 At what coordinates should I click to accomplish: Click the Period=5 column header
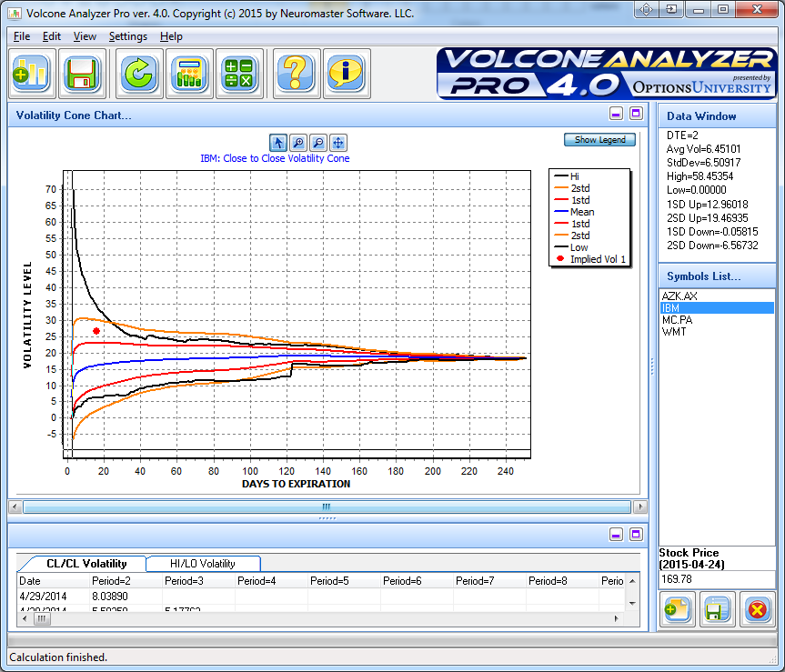click(344, 581)
